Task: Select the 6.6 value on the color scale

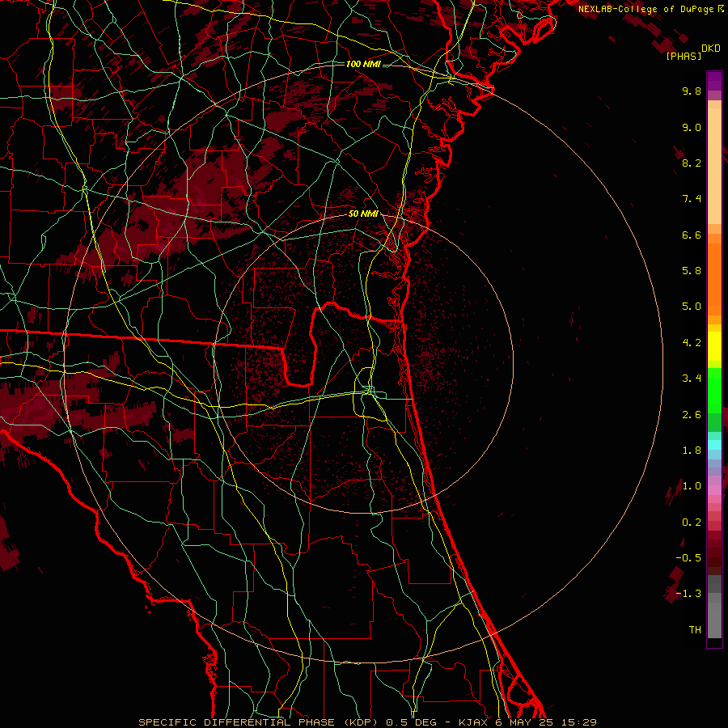Action: coord(692,235)
